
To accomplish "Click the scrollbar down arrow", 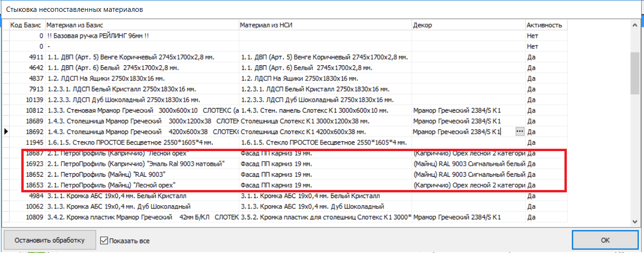I will click(635, 221).
